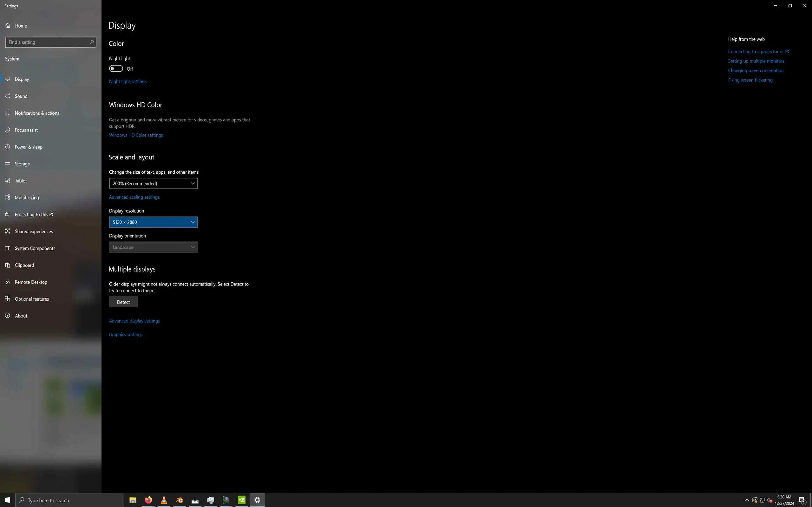
Task: Click the Power & sleep icon
Action: (x=8, y=147)
